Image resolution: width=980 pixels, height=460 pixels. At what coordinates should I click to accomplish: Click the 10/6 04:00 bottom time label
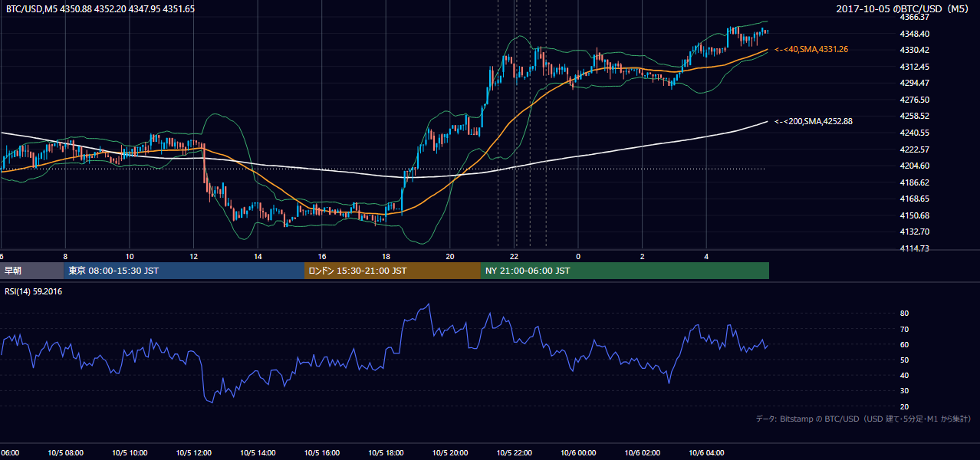point(707,453)
